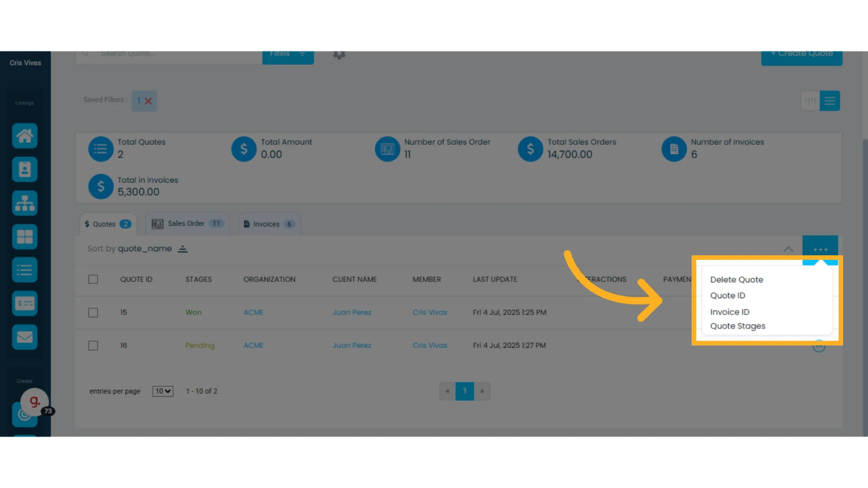Open entries per page dropdown
This screenshot has height=488, width=868.
pyautogui.click(x=163, y=391)
